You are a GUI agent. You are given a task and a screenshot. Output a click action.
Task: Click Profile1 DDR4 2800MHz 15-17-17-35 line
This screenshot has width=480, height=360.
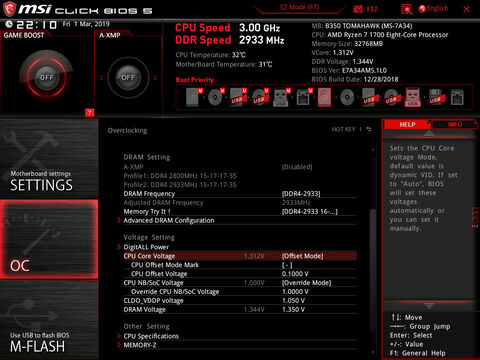(x=180, y=176)
